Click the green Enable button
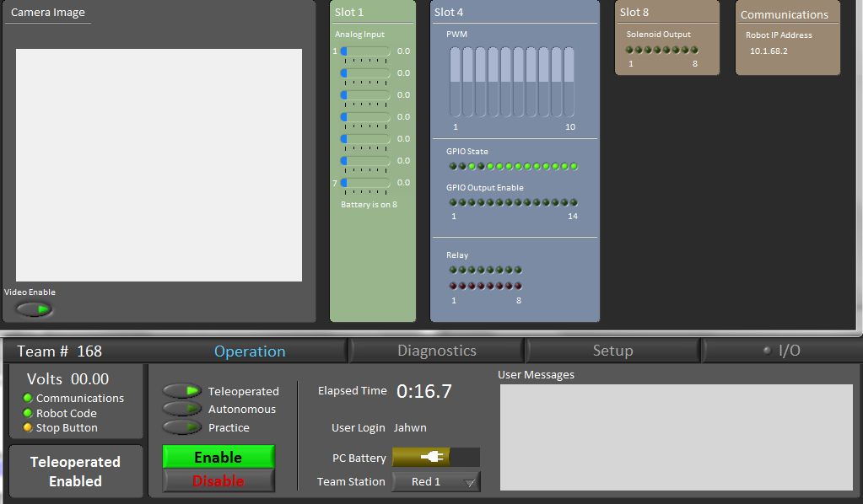 click(218, 457)
